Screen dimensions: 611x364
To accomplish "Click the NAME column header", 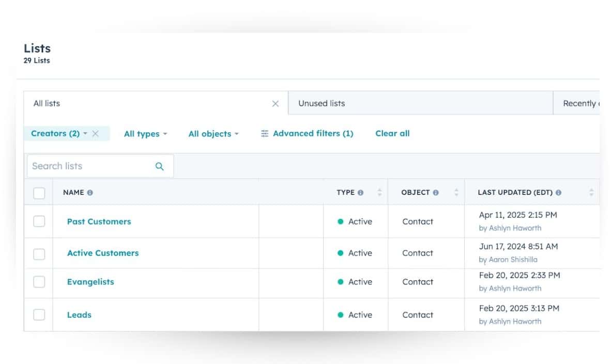I will tap(73, 193).
